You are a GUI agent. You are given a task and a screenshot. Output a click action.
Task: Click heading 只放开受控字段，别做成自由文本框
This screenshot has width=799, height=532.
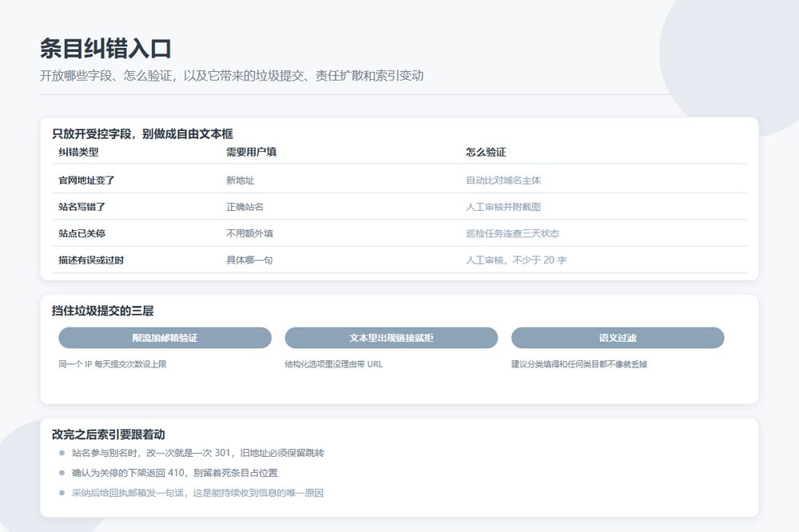coord(142,134)
